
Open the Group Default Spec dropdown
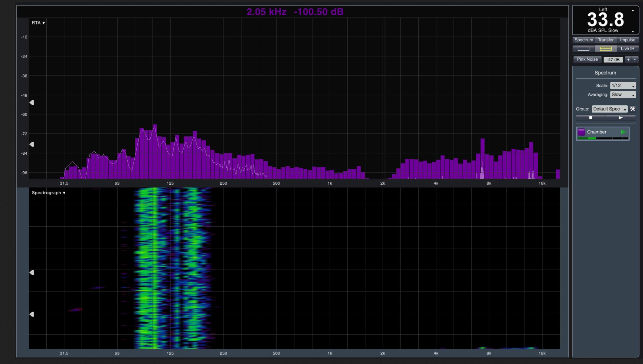click(610, 109)
